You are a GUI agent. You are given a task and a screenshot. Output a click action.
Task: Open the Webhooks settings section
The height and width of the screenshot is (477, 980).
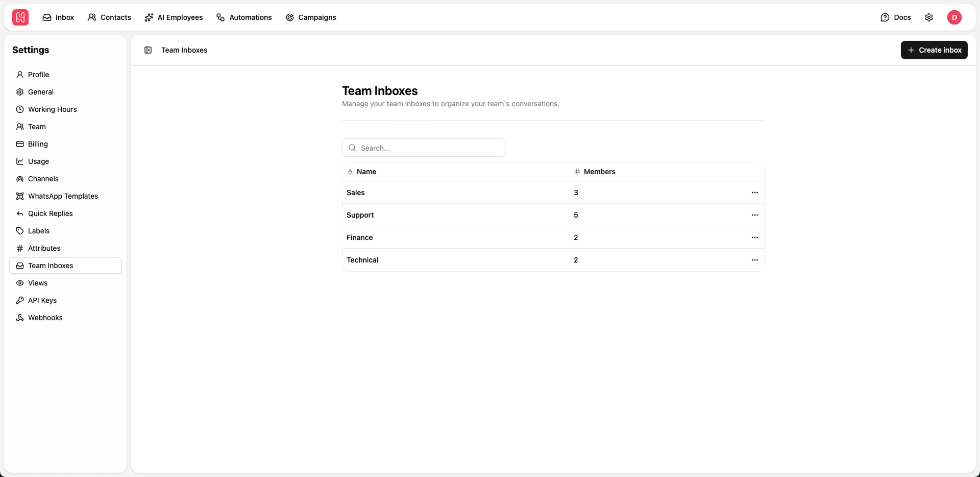(45, 317)
